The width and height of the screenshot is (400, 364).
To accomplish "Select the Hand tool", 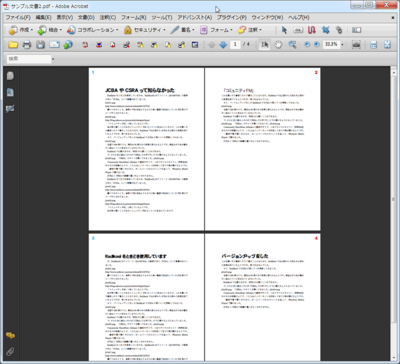I will click(x=278, y=45).
